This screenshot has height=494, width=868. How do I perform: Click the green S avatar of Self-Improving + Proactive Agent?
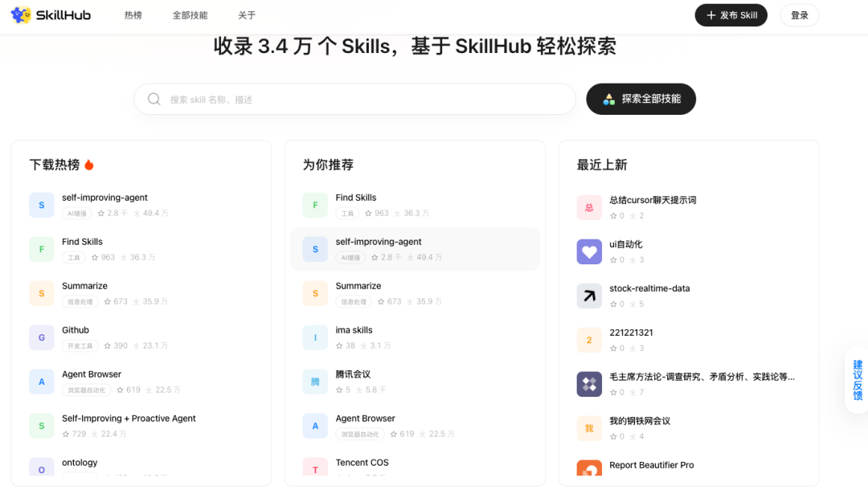pyautogui.click(x=42, y=426)
